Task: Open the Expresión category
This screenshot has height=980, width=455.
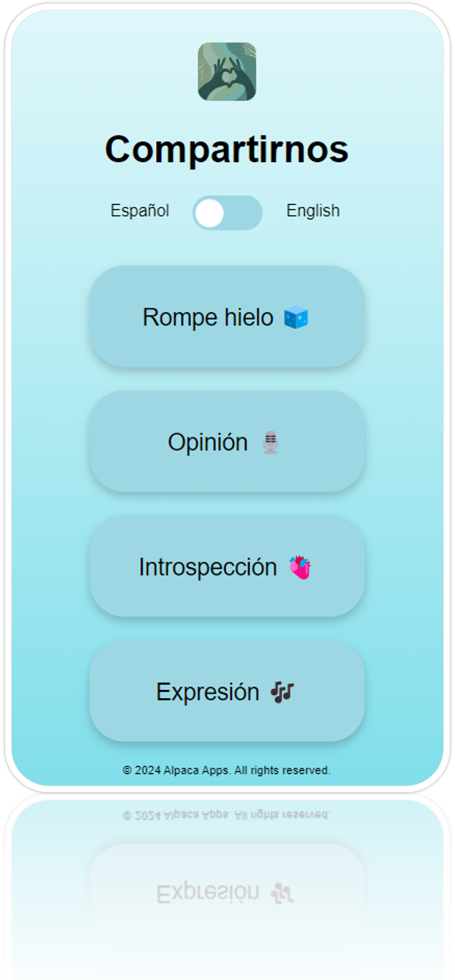Action: coord(227,691)
